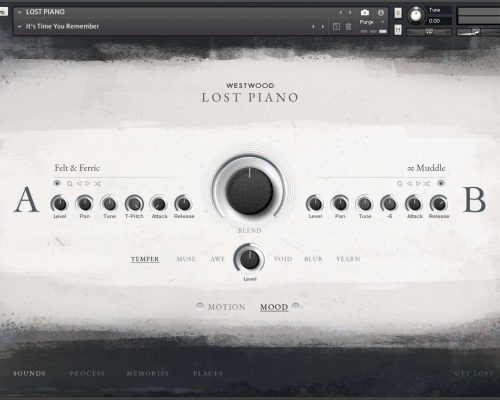The width and height of the screenshot is (500, 400).
Task: Click the header volume slider
Action: (x=478, y=32)
